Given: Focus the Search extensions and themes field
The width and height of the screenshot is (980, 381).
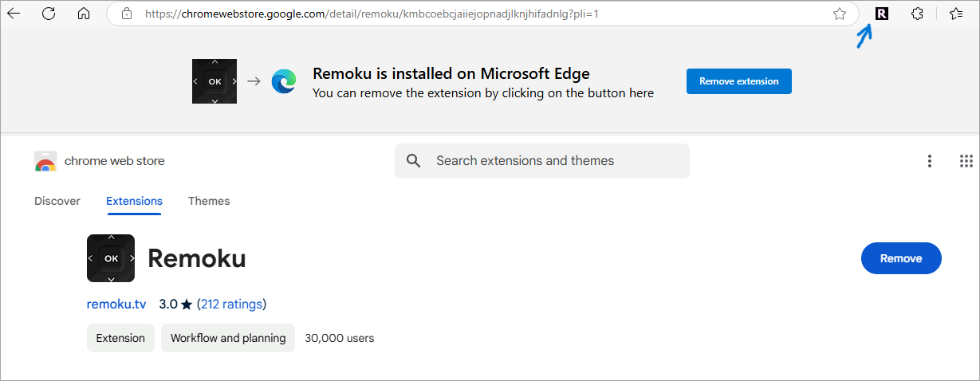Looking at the screenshot, I should point(542,161).
